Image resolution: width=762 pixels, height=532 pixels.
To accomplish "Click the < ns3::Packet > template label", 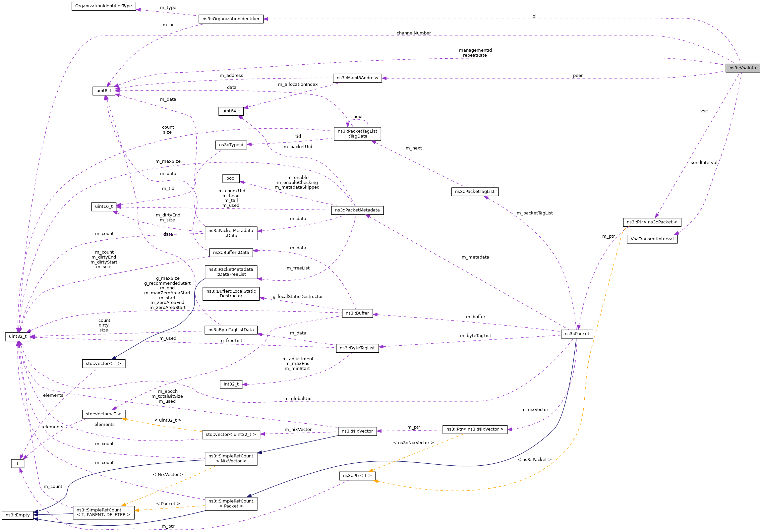I will [x=534, y=460].
